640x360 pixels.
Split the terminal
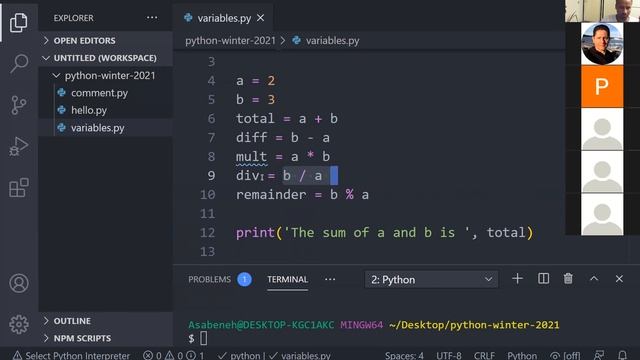(543, 279)
